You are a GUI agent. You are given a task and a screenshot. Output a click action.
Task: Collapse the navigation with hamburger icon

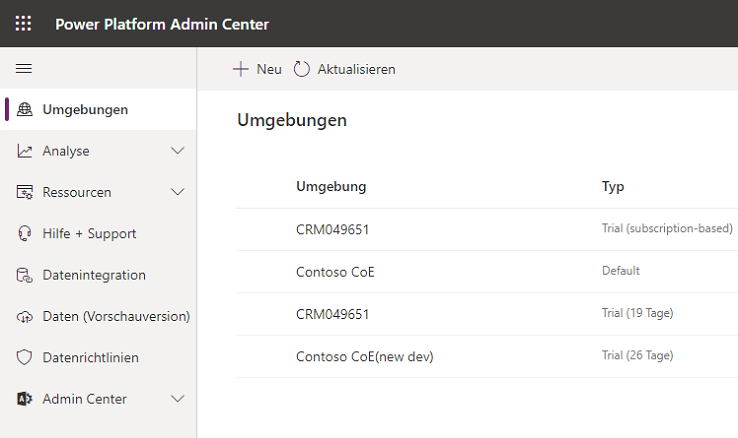[24, 69]
